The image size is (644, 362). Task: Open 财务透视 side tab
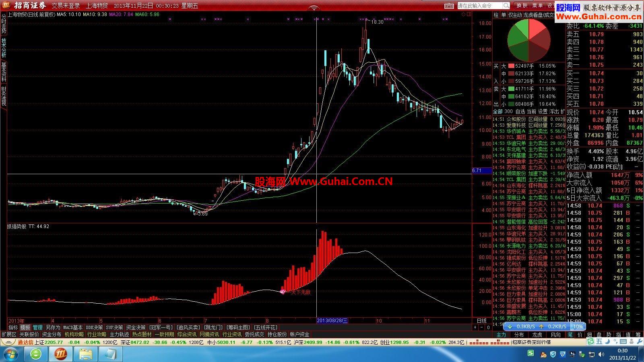click(4, 96)
